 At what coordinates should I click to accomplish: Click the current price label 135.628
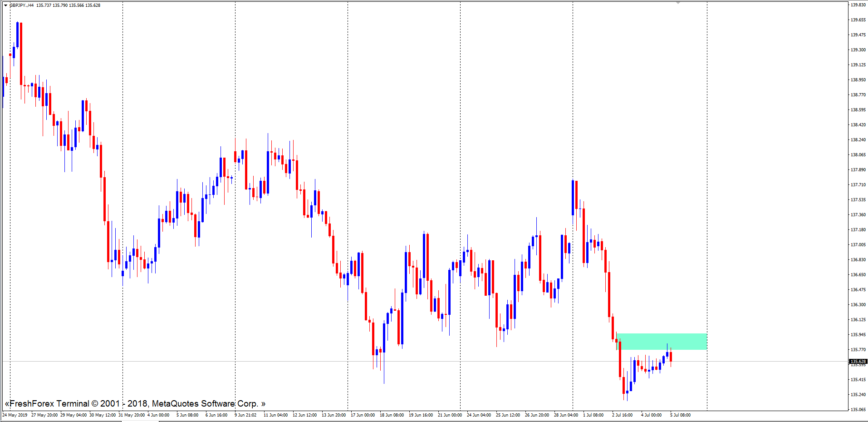click(858, 362)
